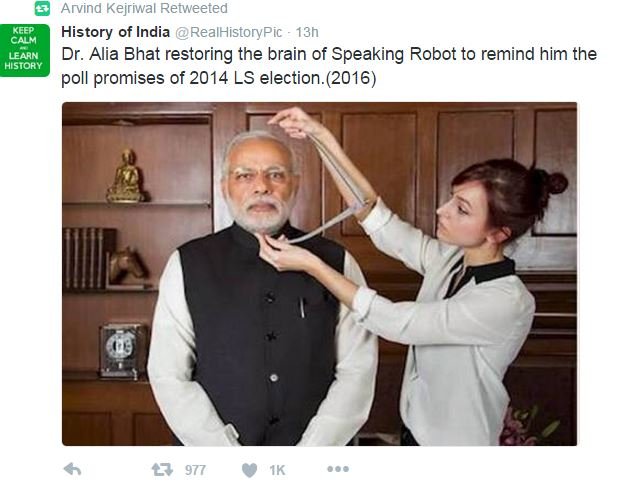View the 977 retweet count

195,470
